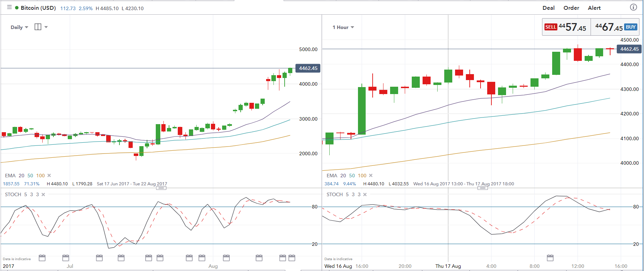Open the hamburger menu beside Bitcoin (USD)

9,7
